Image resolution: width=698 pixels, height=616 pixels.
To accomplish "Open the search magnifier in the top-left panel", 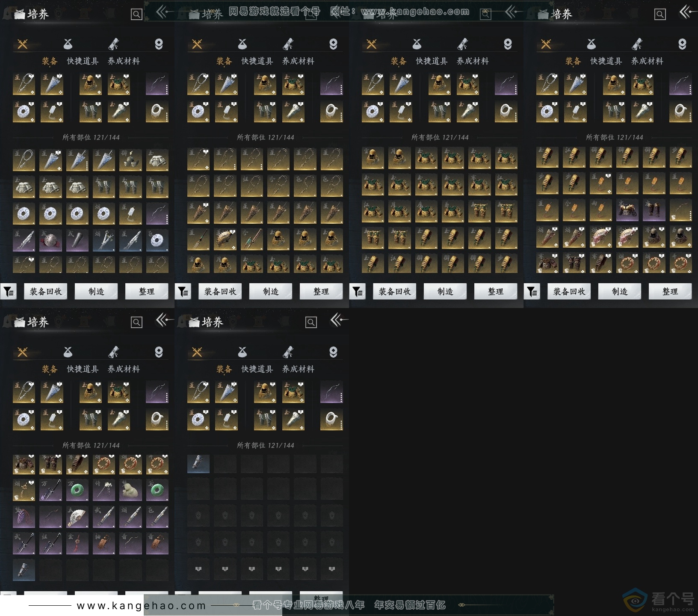I will click(x=136, y=15).
